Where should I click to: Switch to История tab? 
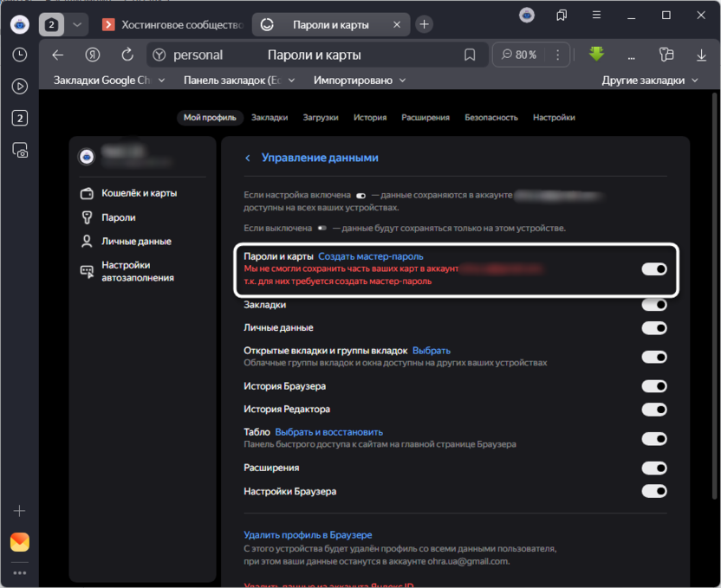pyautogui.click(x=370, y=118)
